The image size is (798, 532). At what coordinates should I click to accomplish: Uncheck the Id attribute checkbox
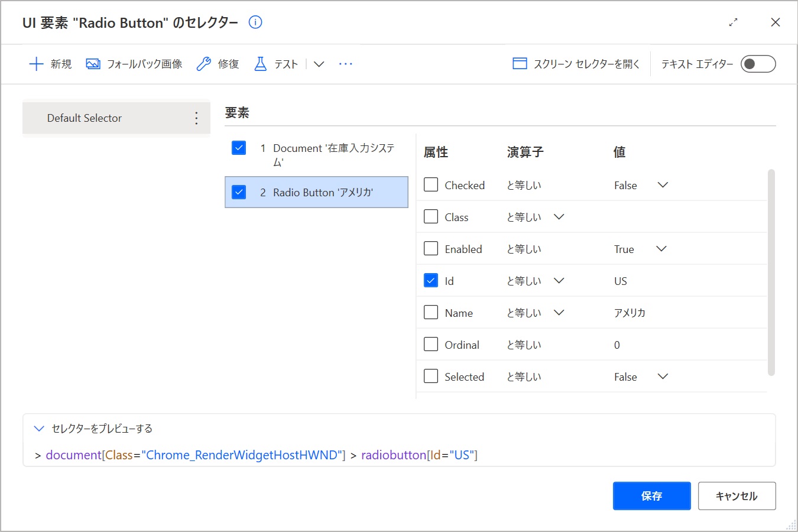[431, 281]
